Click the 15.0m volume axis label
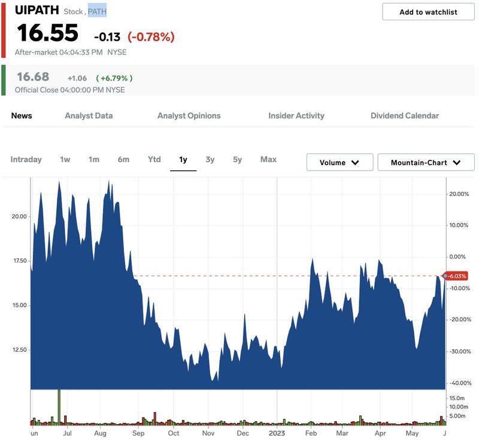This screenshot has width=479, height=448. pyautogui.click(x=457, y=398)
